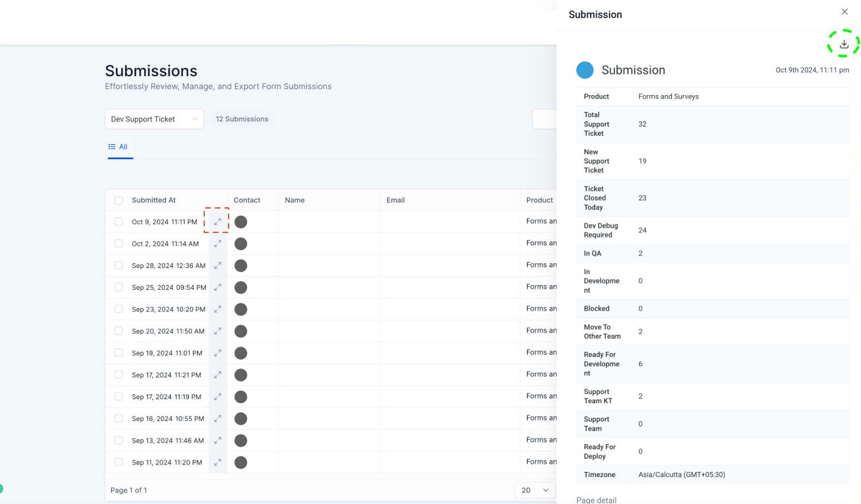The image size is (861, 504).
Task: Expand the Sep 19, 2024 11:01 PM submission
Action: click(218, 353)
